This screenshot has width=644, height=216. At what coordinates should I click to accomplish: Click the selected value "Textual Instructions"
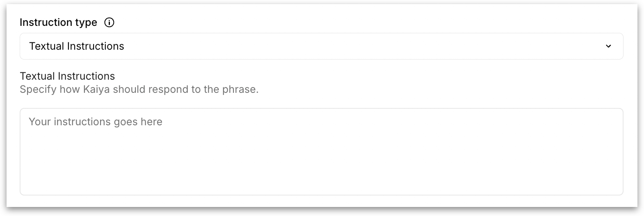click(x=77, y=46)
